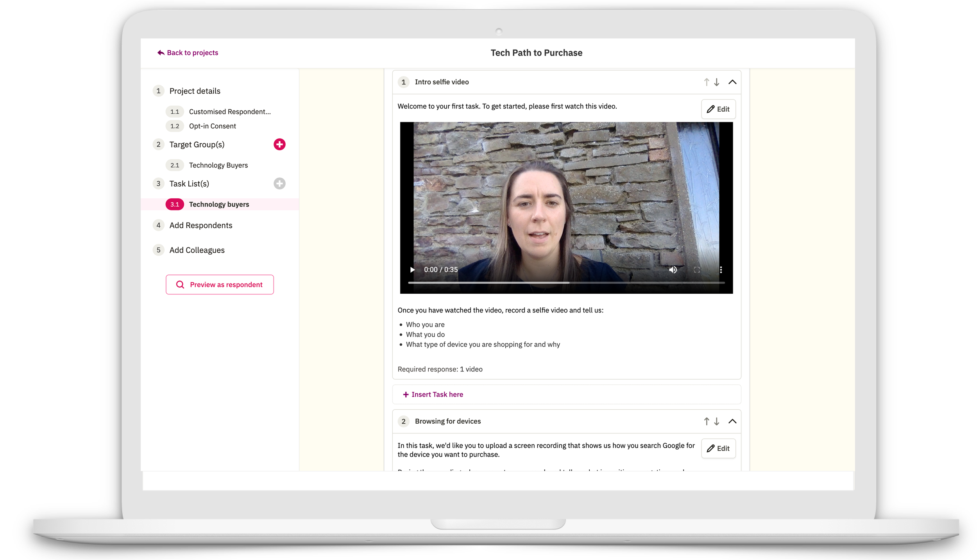The image size is (977, 560).
Task: Add a new Task List using the plus icon
Action: click(279, 184)
